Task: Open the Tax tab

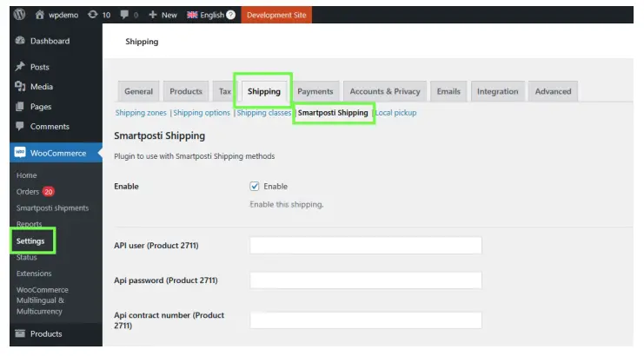Action: click(224, 91)
